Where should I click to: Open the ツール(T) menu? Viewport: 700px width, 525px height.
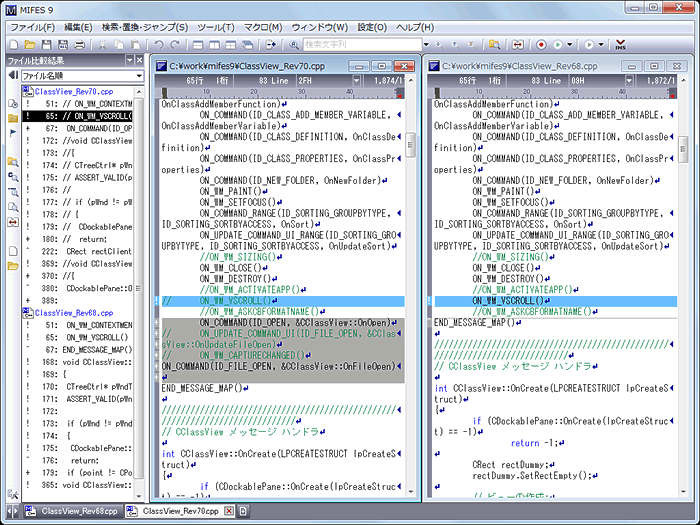(215, 26)
